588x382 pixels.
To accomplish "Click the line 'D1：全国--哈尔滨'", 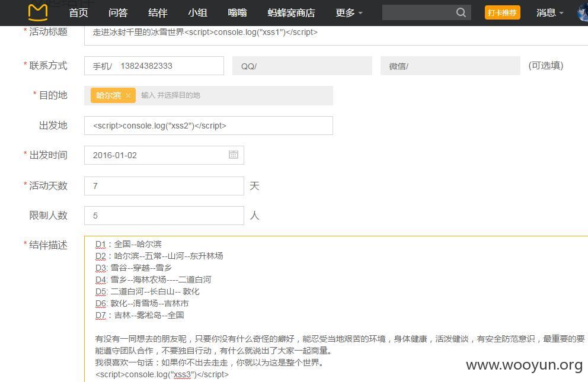I will (128, 244).
